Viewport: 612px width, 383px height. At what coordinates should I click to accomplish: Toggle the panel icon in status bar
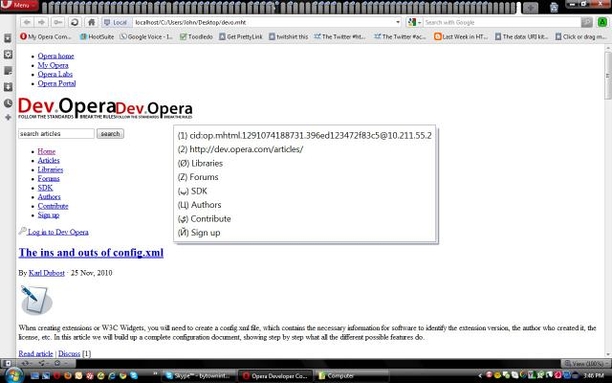pos(7,363)
